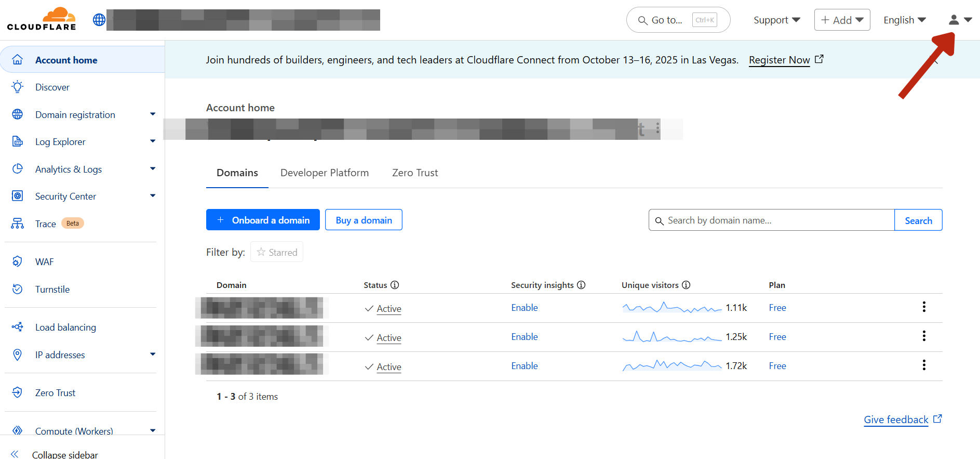Click the globe icon beside the Cloudflare logo
The image size is (980, 459).
pyautogui.click(x=99, y=20)
